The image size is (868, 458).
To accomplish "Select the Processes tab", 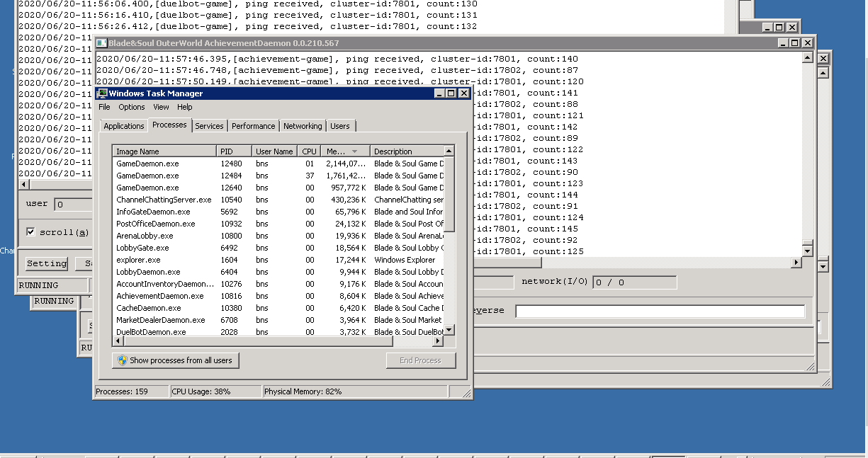I will 170,125.
